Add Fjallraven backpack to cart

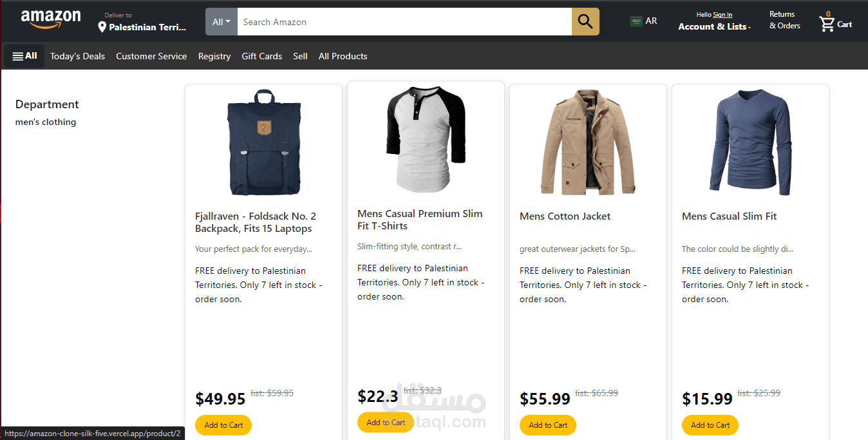[223, 425]
